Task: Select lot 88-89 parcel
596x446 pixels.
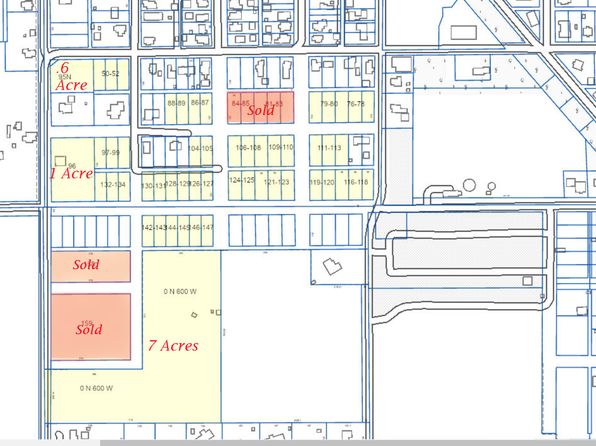Action: pos(176,108)
